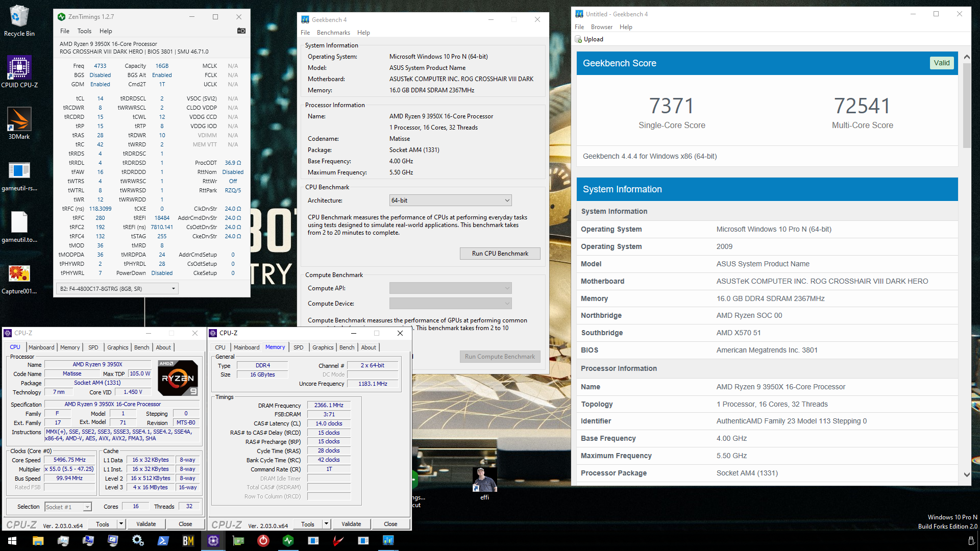Open Geekbench 4 Benchmarks menu
Image resolution: width=980 pixels, height=551 pixels.
pyautogui.click(x=333, y=33)
